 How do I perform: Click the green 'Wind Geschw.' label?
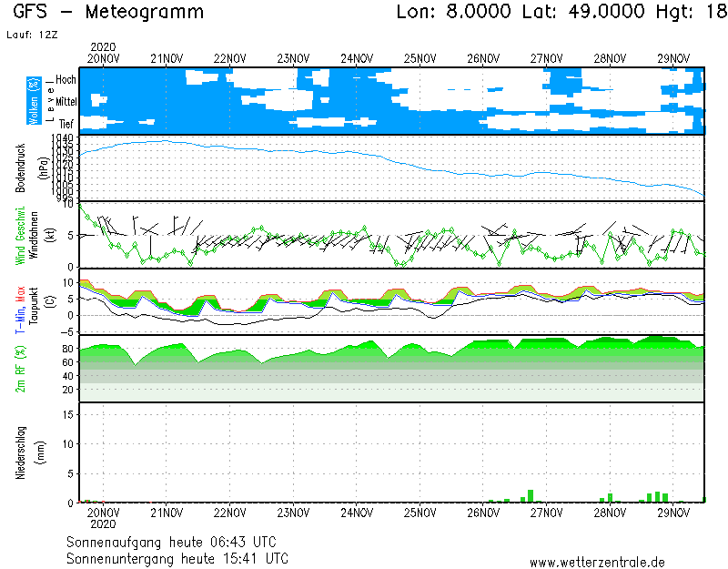click(20, 236)
